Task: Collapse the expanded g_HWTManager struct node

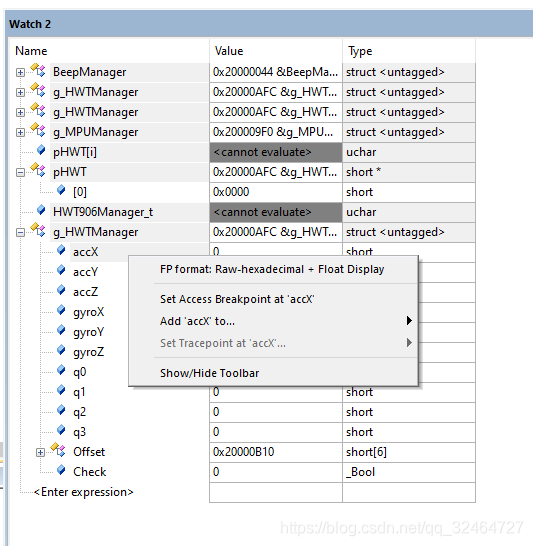Action: coord(21,232)
